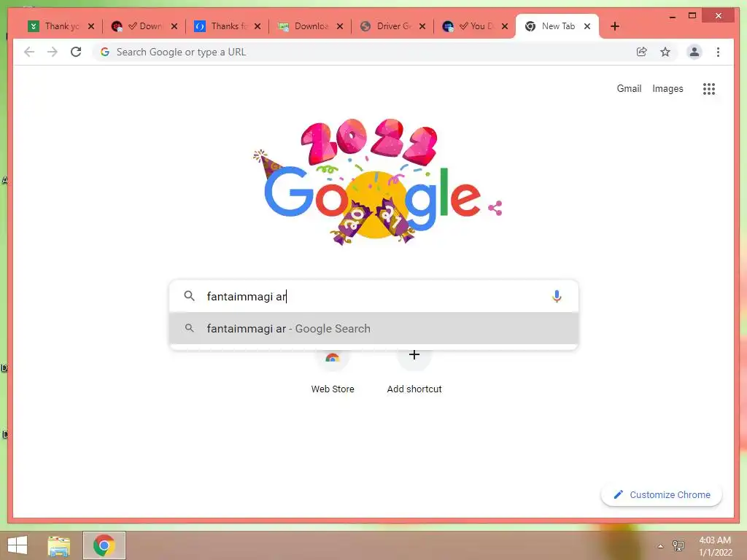Screen dimensions: 747x560
Task: Open network icon in system tray
Action: [x=678, y=545]
